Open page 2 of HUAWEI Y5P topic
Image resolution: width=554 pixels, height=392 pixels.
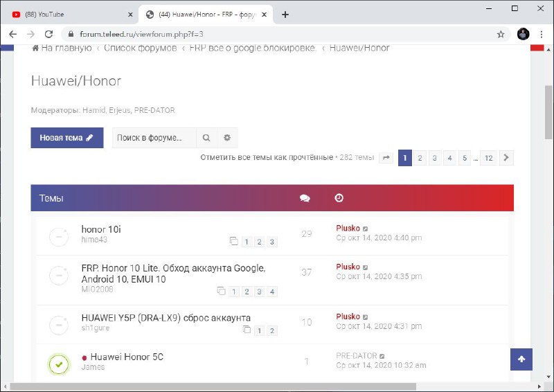272,331
